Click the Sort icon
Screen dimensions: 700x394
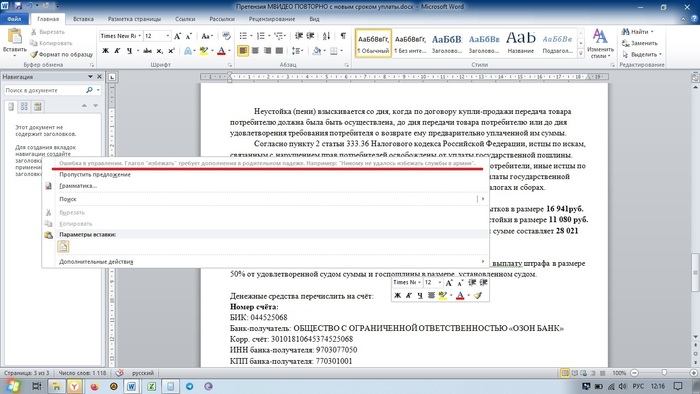point(327,36)
